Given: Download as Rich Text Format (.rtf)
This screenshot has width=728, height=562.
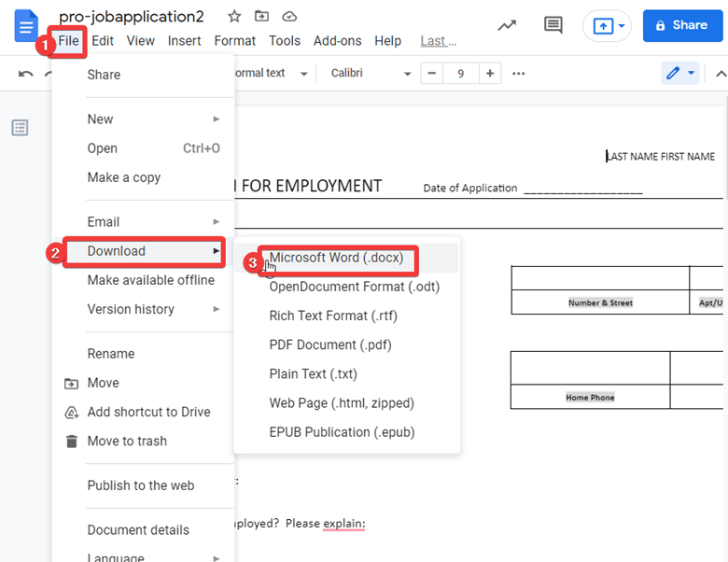Looking at the screenshot, I should pyautogui.click(x=347, y=316).
